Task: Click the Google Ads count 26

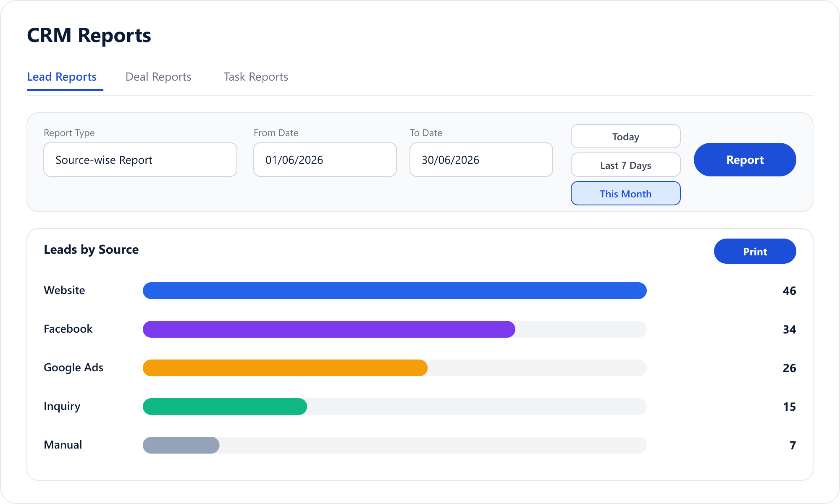Action: coord(790,368)
